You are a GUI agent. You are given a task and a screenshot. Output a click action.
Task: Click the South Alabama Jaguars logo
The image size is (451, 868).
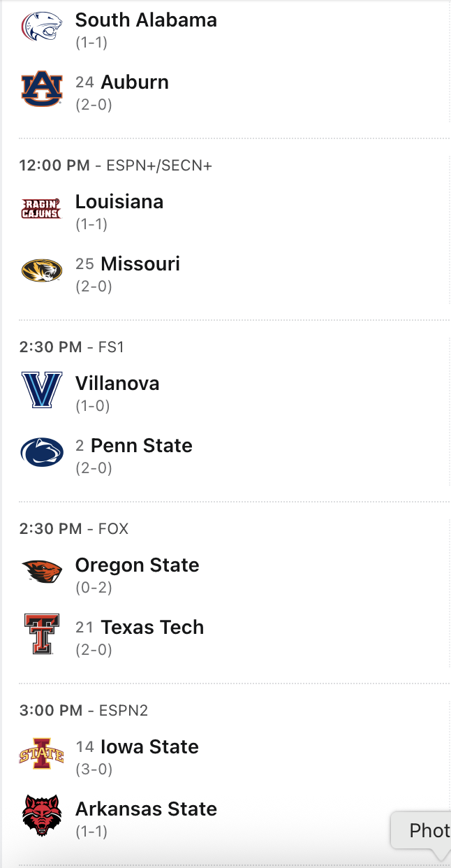click(41, 27)
